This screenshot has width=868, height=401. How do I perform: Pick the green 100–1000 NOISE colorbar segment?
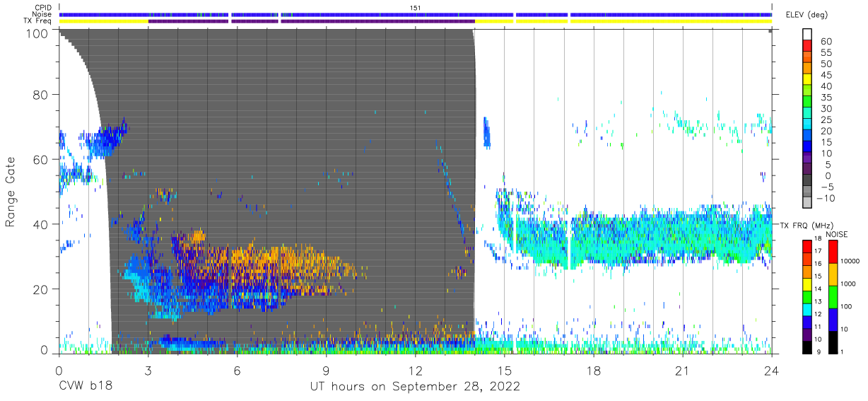coord(834,296)
